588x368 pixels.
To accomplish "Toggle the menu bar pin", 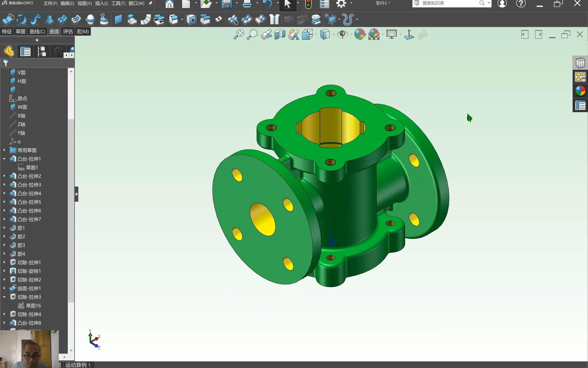I will (150, 3).
